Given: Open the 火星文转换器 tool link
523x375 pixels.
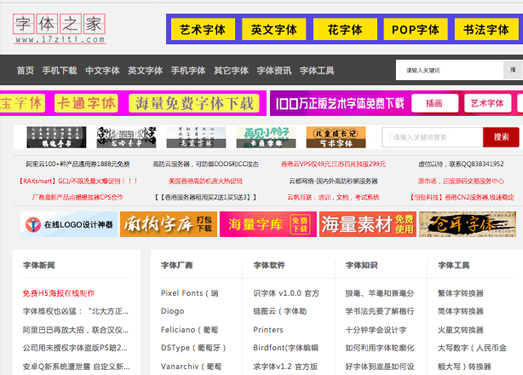Looking at the screenshot, I should pos(461,330).
